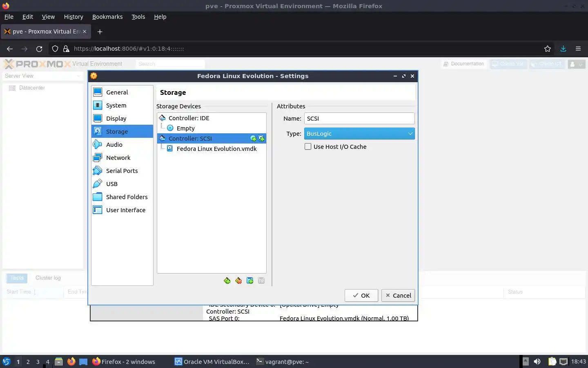The image size is (588, 368).
Task: Open the Tools menu in Firefox
Action: 138,17
